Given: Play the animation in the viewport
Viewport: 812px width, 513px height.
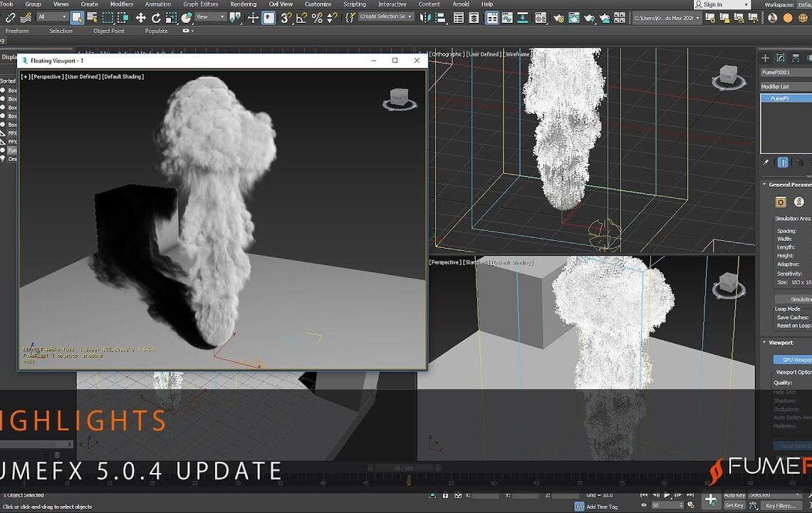Looking at the screenshot, I should (x=667, y=494).
